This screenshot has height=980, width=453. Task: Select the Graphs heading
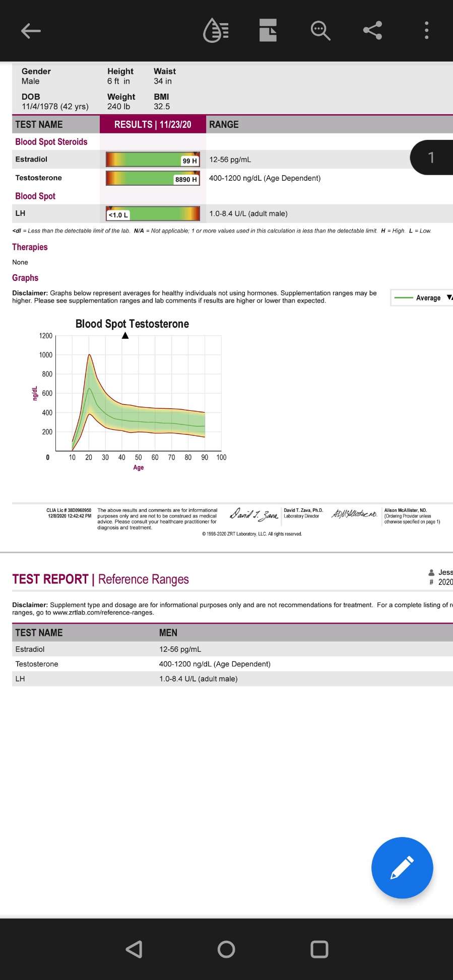coord(25,278)
